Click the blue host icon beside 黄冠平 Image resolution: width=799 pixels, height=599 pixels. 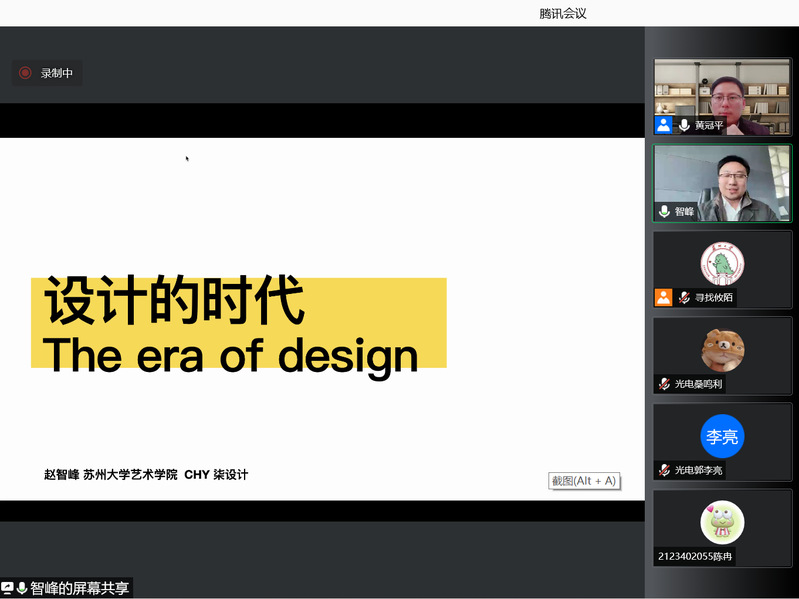tap(663, 125)
